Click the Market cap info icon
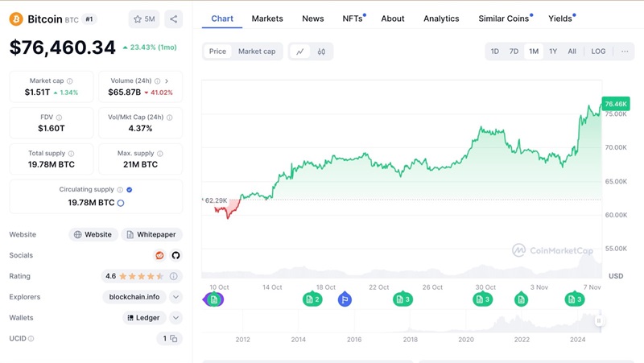This screenshot has height=363, width=644. coord(70,81)
